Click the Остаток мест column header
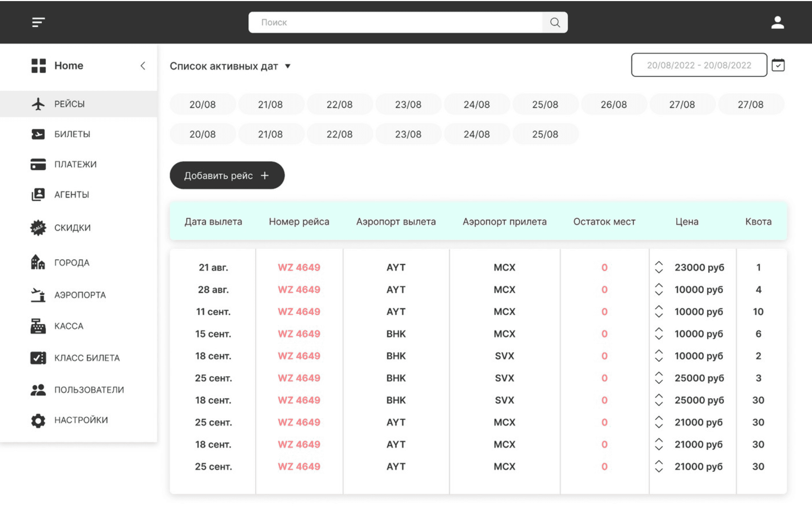 click(x=604, y=221)
